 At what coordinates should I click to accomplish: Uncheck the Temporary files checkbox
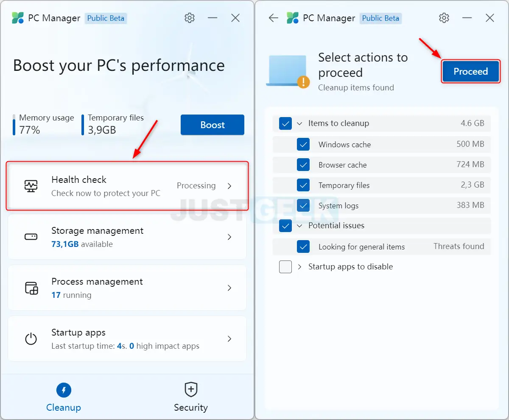click(303, 185)
